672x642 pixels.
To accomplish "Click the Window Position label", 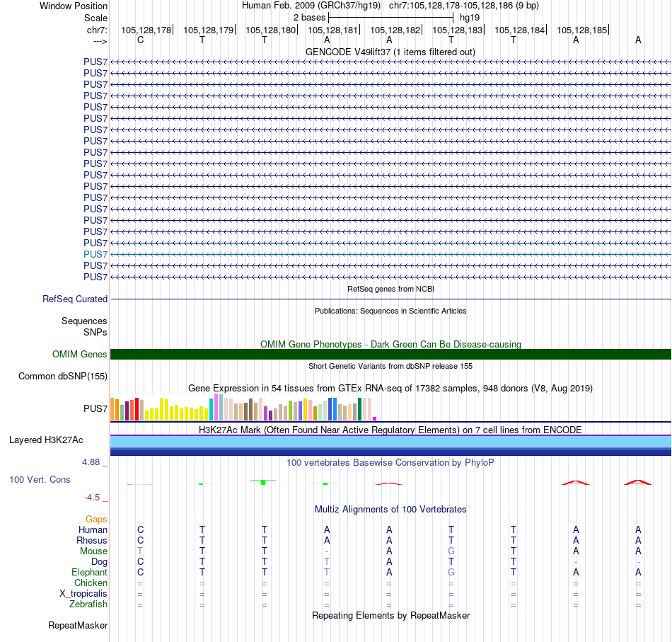I will tap(74, 6).
